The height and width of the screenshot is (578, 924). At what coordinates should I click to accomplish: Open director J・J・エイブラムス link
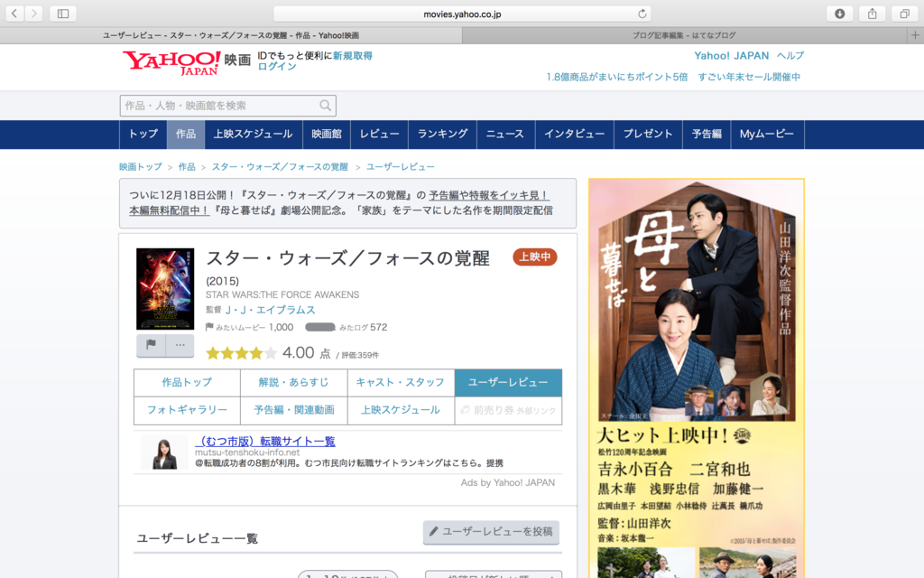270,311
